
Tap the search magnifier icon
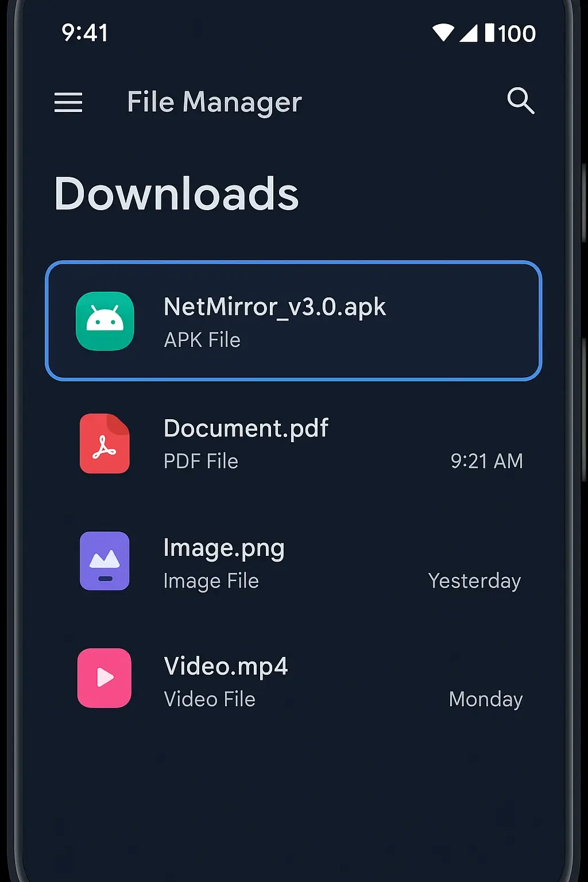click(x=521, y=101)
